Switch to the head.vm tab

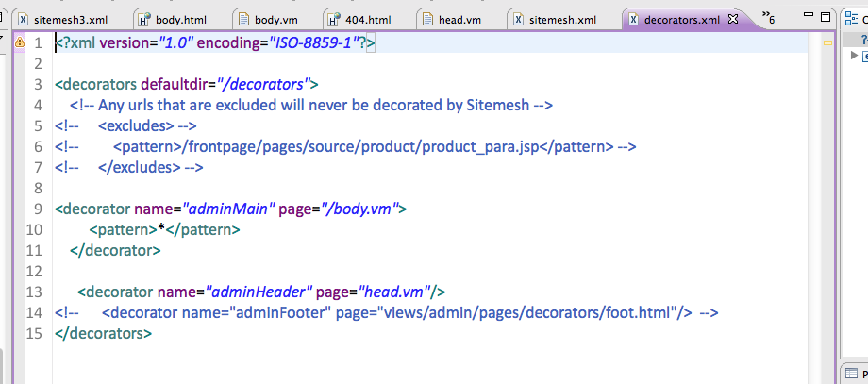click(459, 20)
